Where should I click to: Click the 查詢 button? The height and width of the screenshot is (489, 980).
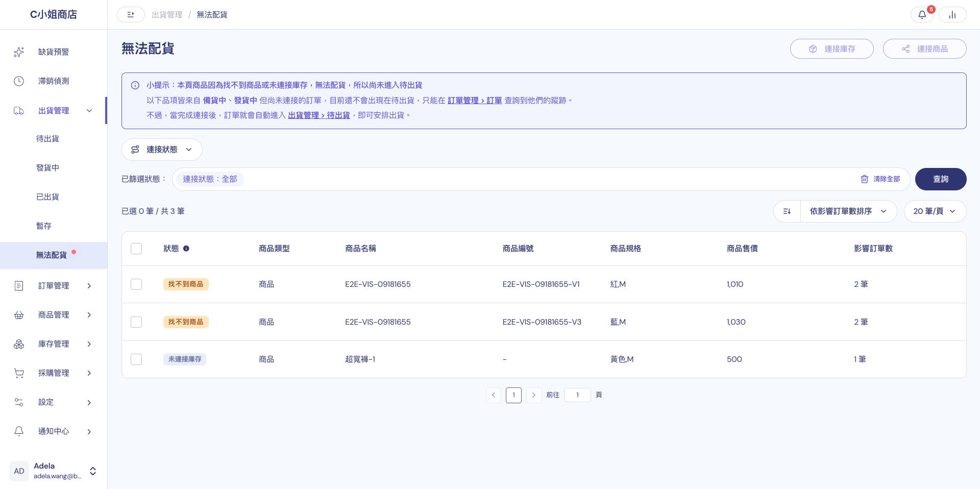pos(940,179)
